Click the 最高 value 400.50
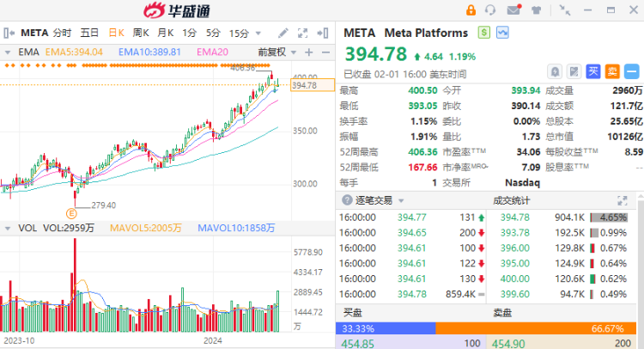The height and width of the screenshot is (349, 644). click(422, 90)
